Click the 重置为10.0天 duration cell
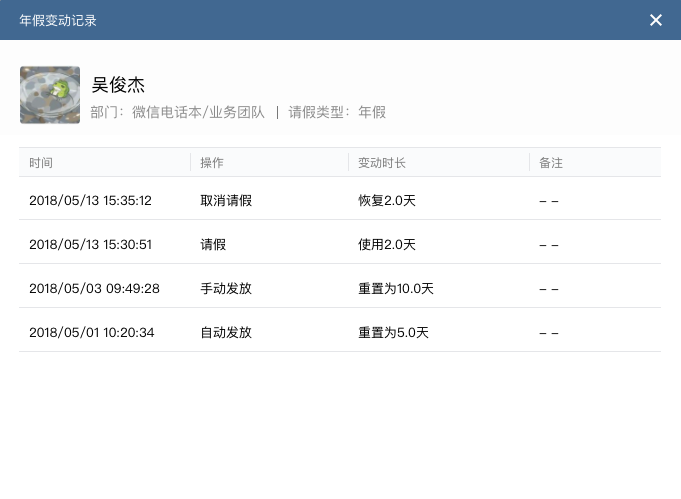This screenshot has width=681, height=499. [396, 288]
